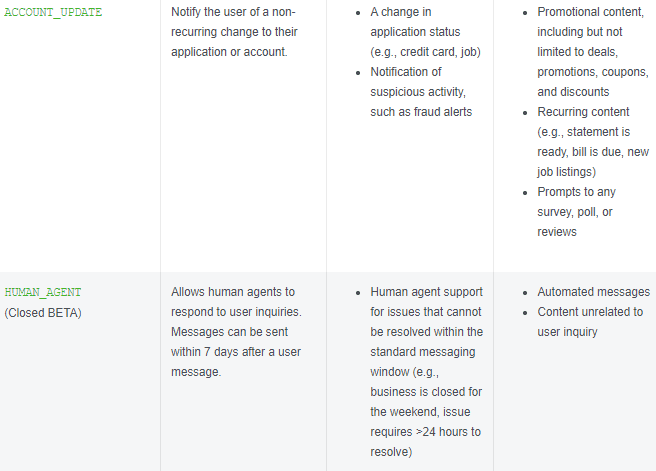The image size is (656, 471).
Task: Select the 'Human agent support for issues' bullet
Action: coord(426,292)
